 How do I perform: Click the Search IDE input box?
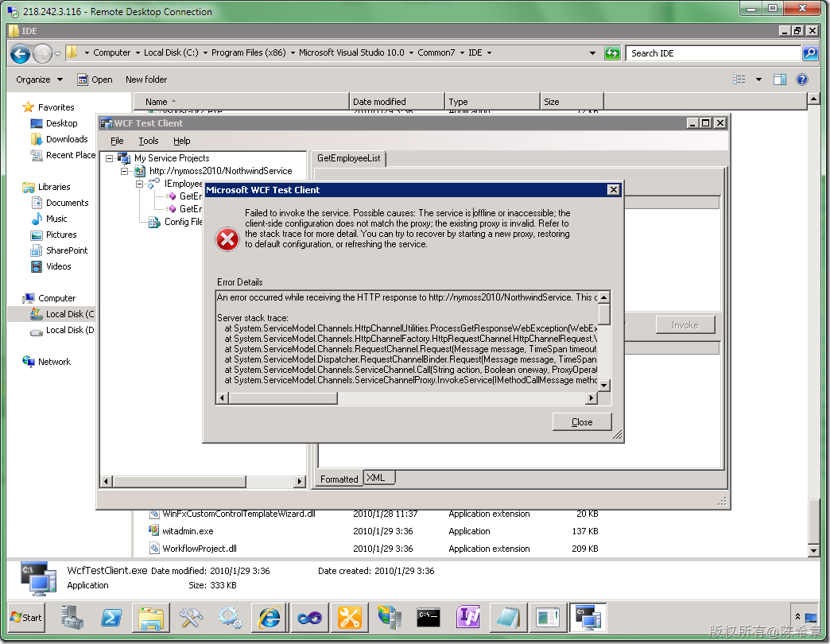(713, 53)
